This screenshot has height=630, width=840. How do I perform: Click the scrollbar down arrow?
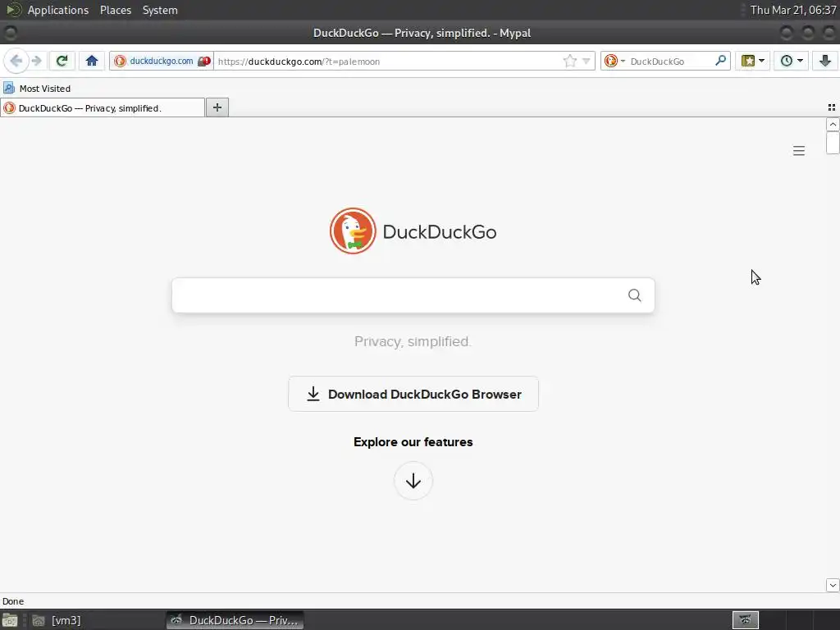833,585
